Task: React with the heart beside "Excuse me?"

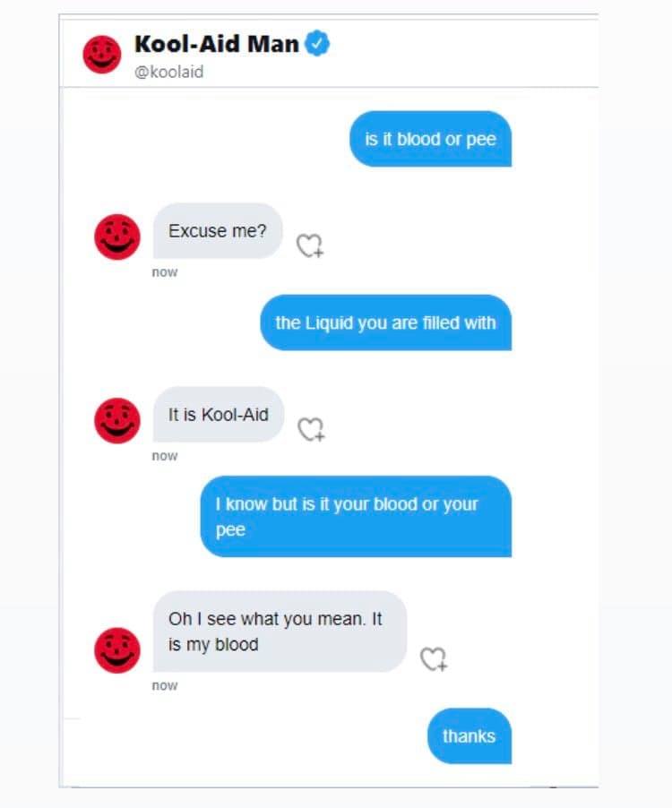Action: [x=310, y=245]
